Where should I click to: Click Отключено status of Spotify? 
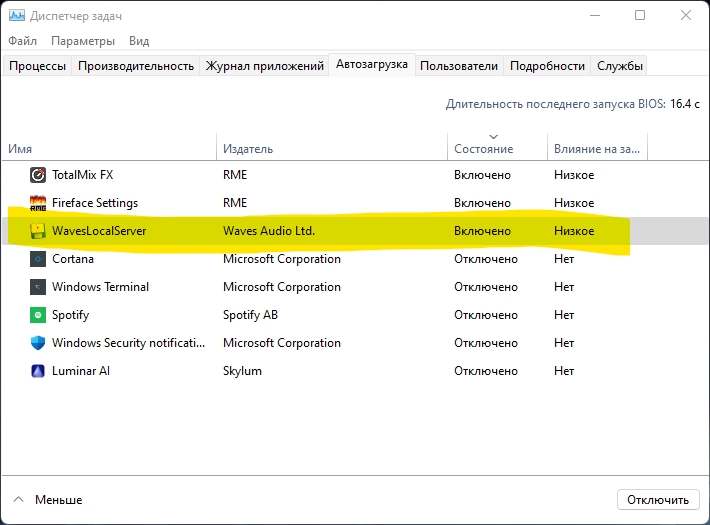(x=486, y=315)
